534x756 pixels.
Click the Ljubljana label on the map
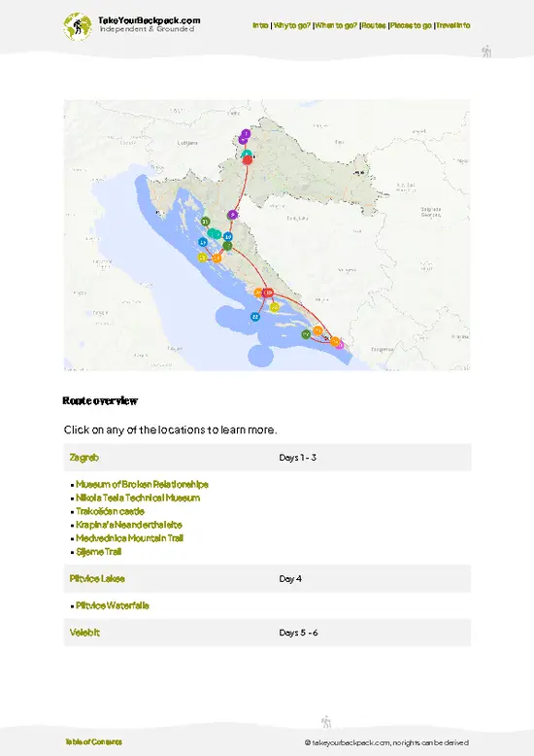[x=187, y=143]
